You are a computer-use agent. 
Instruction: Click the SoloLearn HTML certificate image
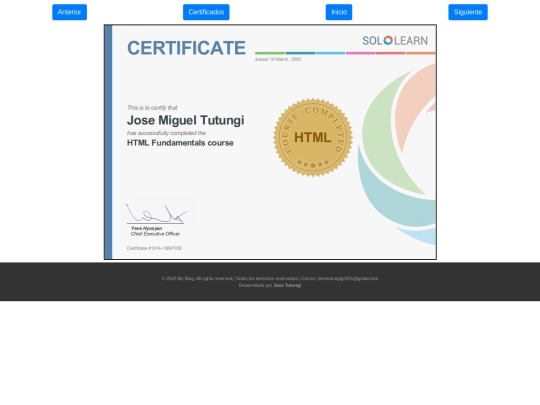[x=270, y=142]
